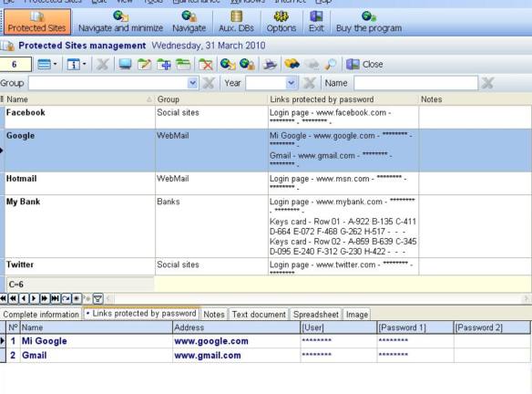
Task: Clear the Name filter with X button
Action: (487, 83)
